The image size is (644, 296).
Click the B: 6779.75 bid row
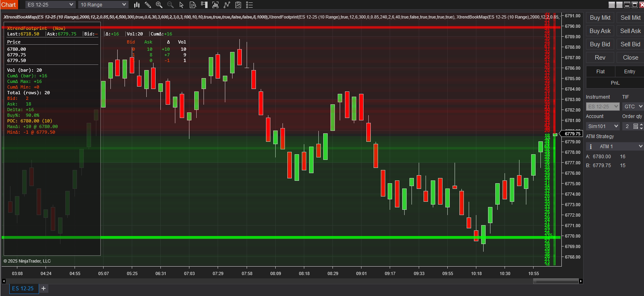(606, 166)
